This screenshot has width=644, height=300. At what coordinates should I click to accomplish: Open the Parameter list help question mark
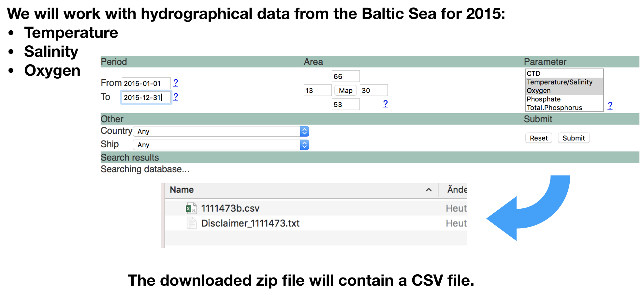[610, 106]
